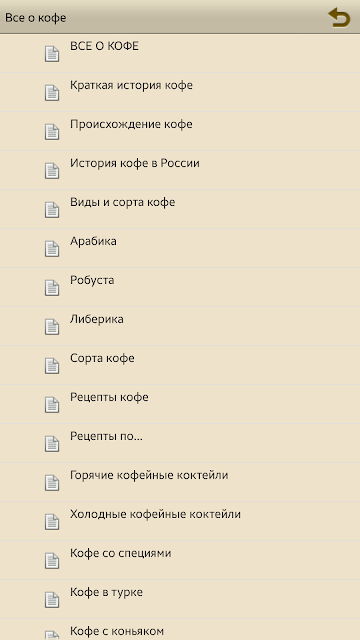
Task: Select История кофе в России
Action: [180, 171]
